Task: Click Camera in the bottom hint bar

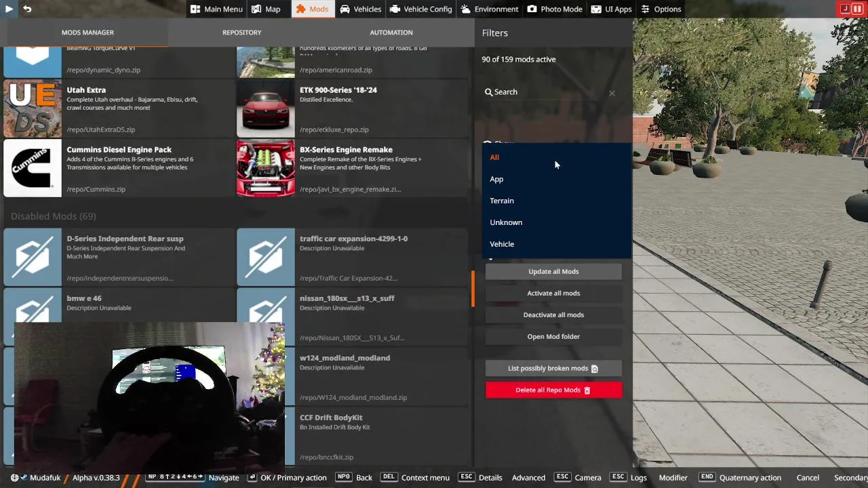Action: point(588,478)
